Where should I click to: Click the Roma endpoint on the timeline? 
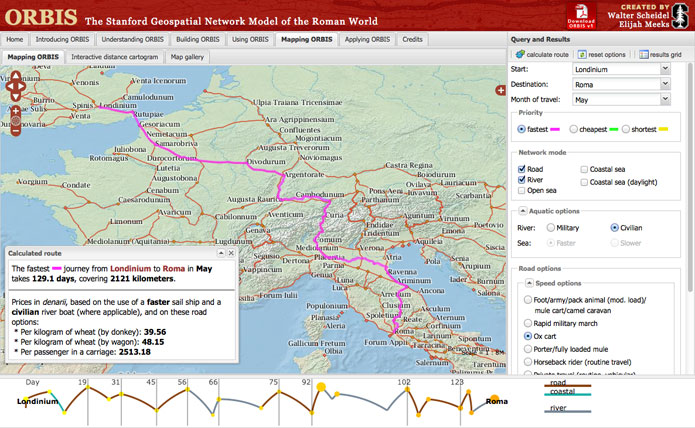click(x=496, y=401)
